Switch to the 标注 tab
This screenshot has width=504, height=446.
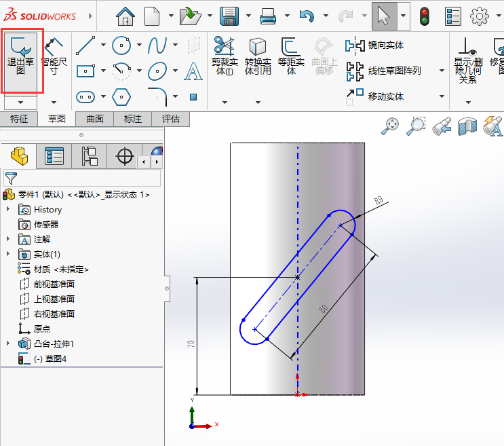tap(133, 119)
